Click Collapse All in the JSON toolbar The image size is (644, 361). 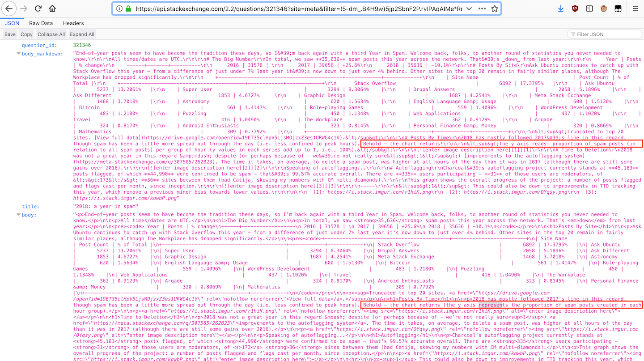click(51, 34)
